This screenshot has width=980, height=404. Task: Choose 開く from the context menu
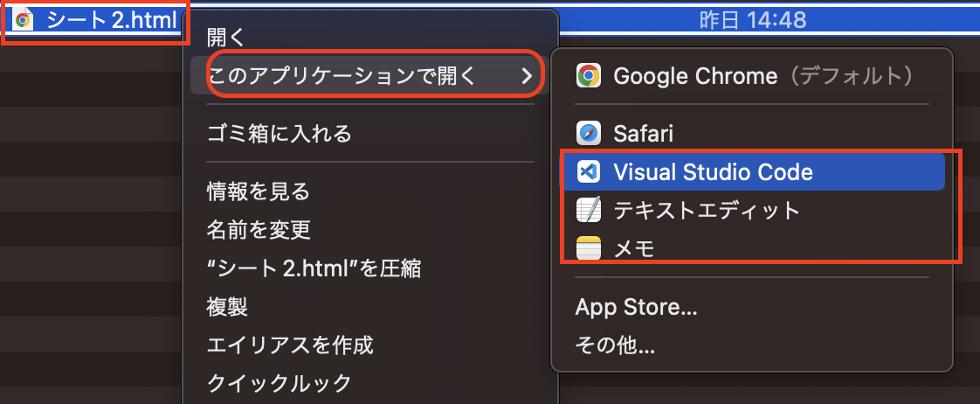click(x=226, y=38)
